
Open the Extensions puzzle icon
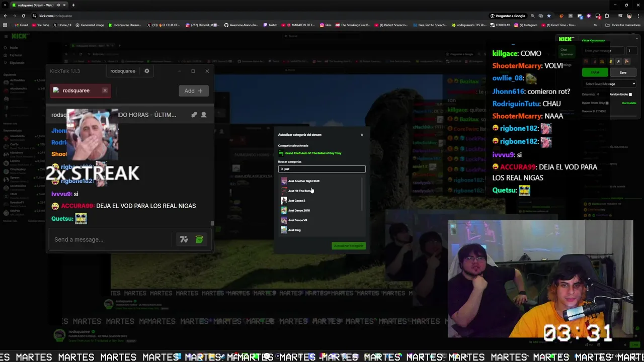point(607,16)
